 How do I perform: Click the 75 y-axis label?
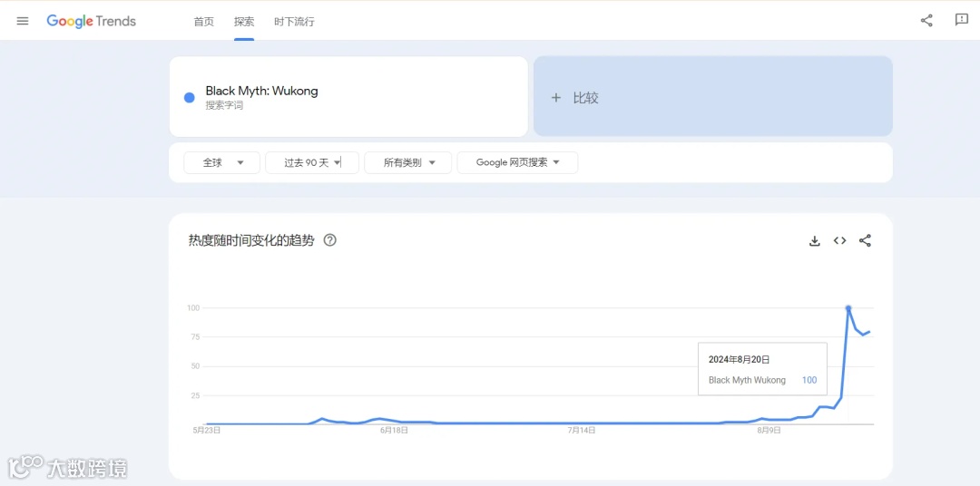(x=194, y=337)
